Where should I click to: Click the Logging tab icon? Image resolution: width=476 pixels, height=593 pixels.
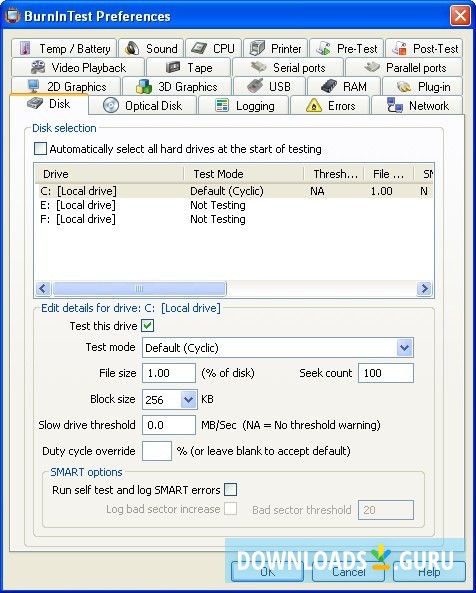click(x=222, y=106)
